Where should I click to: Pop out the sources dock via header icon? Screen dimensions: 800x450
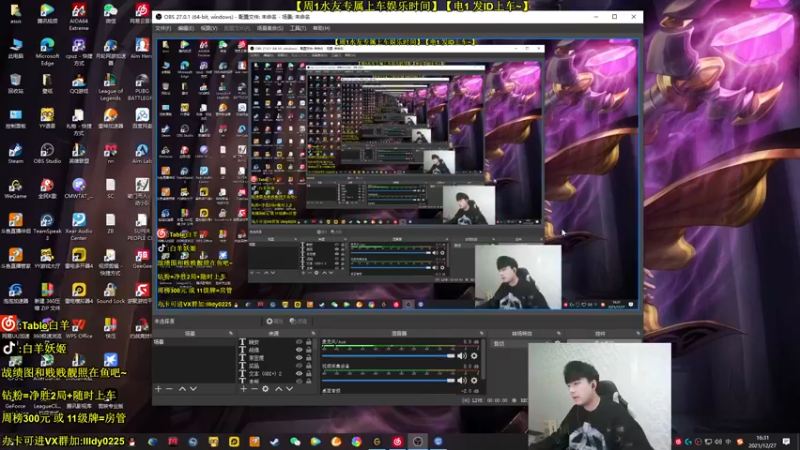(x=313, y=333)
